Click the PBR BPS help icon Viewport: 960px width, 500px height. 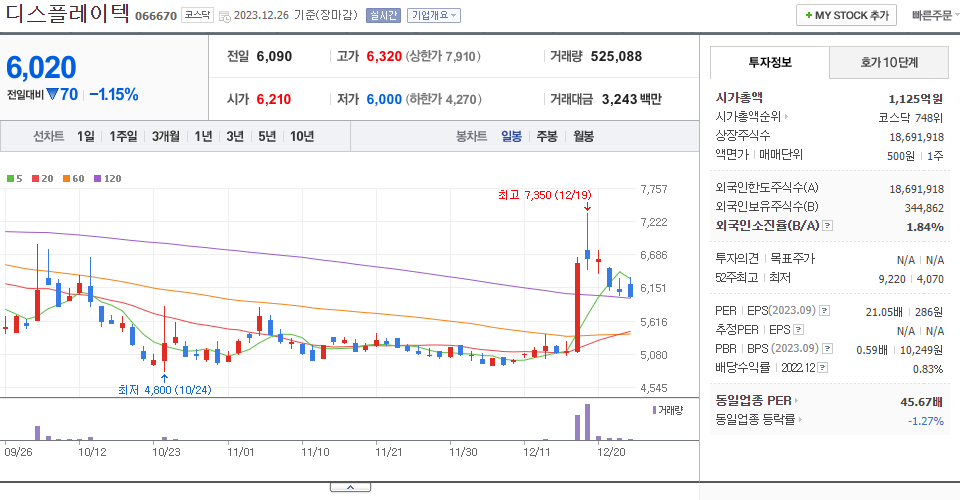[x=827, y=348]
